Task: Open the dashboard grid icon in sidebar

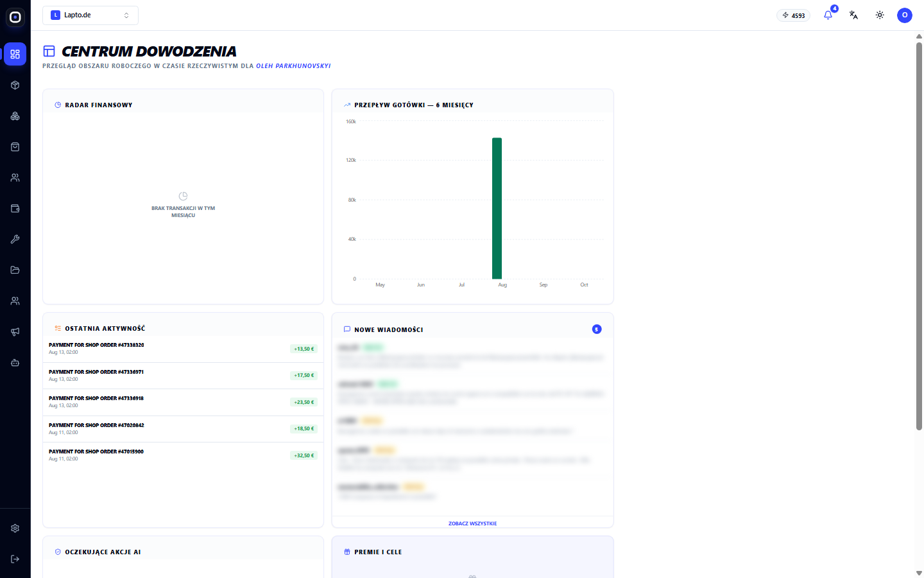Action: click(x=15, y=55)
